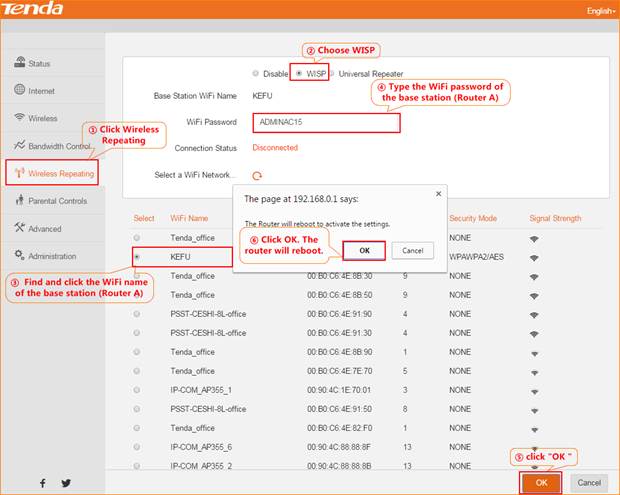Open the Parental Controls menu item
The image size is (620, 495).
click(x=57, y=201)
